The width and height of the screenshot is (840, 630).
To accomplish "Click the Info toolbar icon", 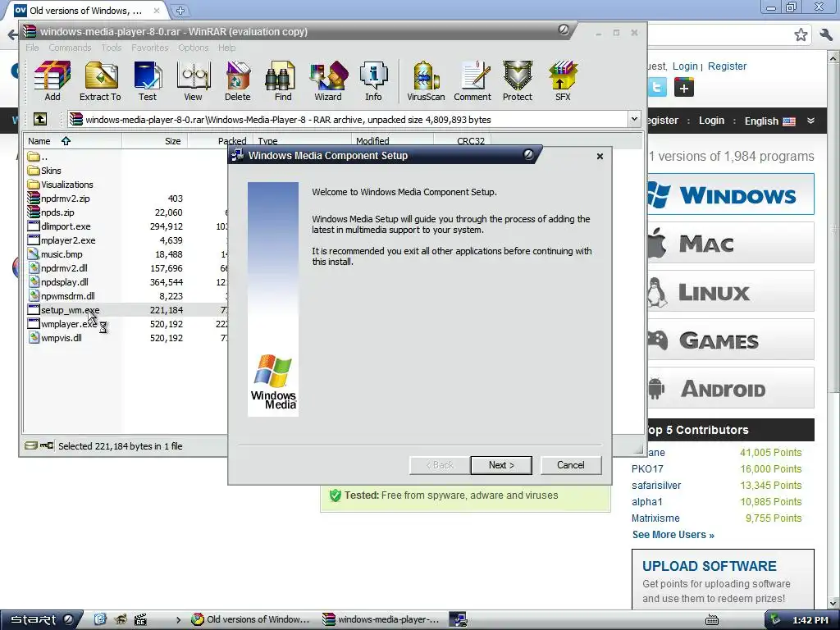I will (x=373, y=81).
